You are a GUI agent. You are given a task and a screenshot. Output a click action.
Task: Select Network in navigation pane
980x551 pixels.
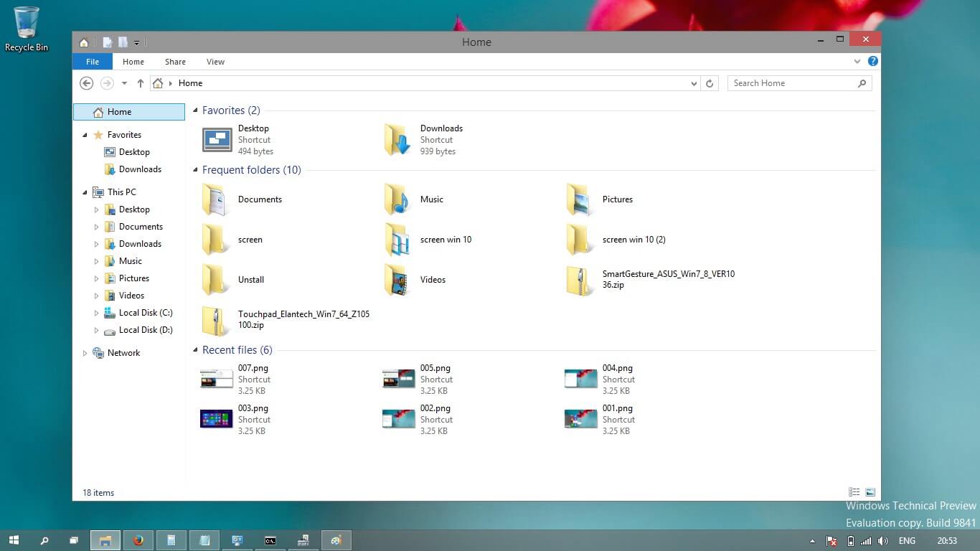pos(123,353)
